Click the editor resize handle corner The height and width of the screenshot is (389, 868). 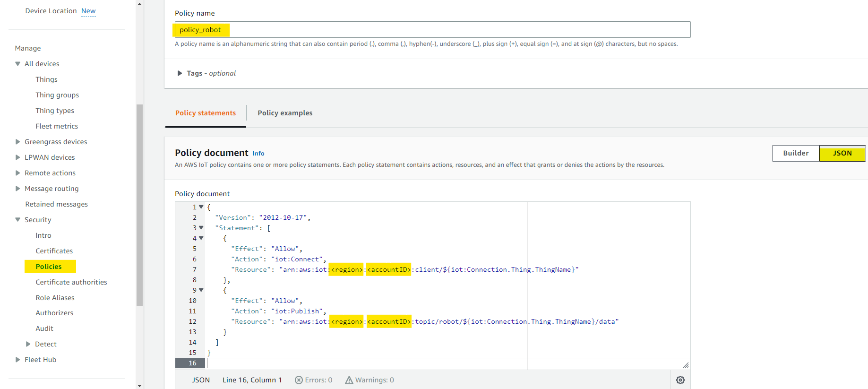(x=686, y=365)
